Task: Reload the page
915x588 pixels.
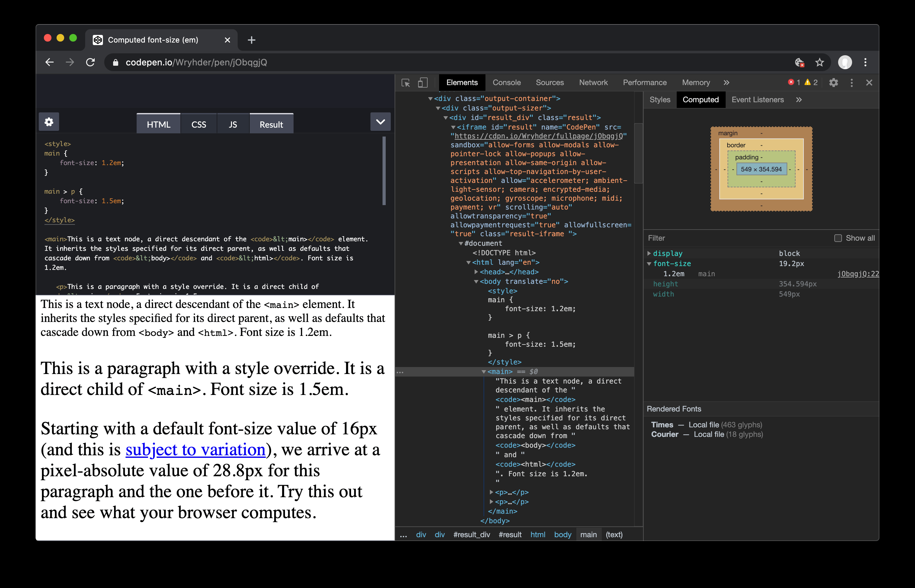Action: point(91,63)
